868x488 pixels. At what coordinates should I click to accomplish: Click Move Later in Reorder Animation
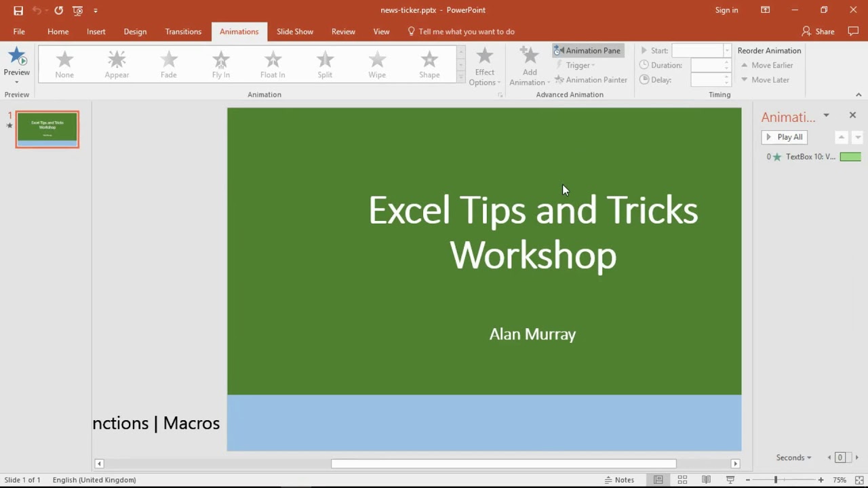765,80
